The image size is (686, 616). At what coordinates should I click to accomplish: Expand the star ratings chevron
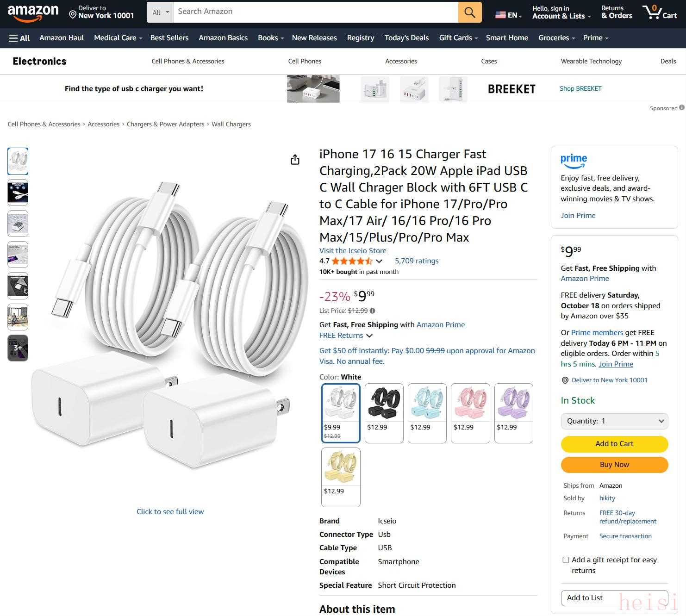point(379,261)
